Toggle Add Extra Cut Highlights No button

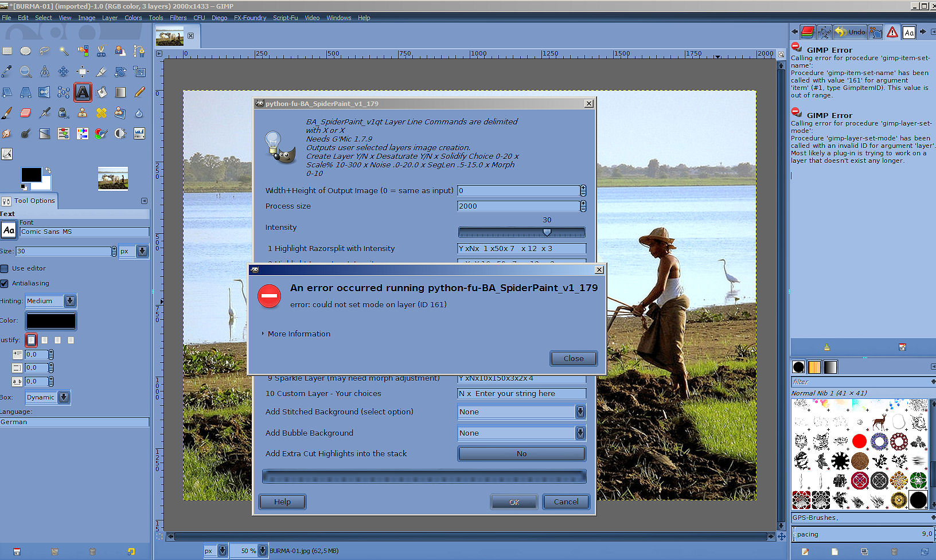[521, 453]
